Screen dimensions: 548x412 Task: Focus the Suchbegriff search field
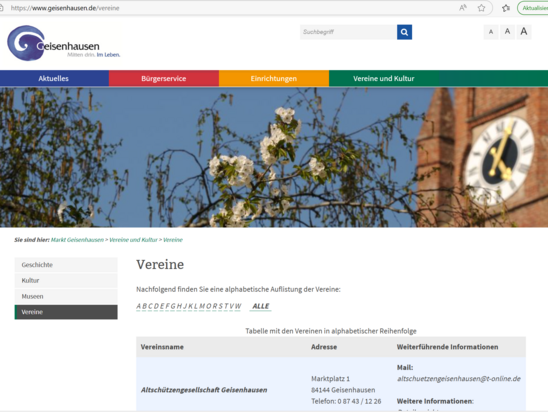[x=348, y=32]
